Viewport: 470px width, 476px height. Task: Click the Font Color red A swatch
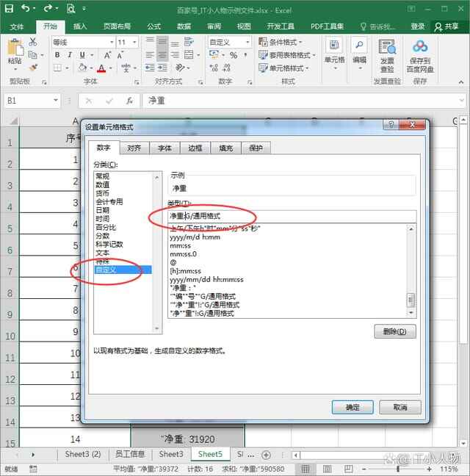click(101, 68)
